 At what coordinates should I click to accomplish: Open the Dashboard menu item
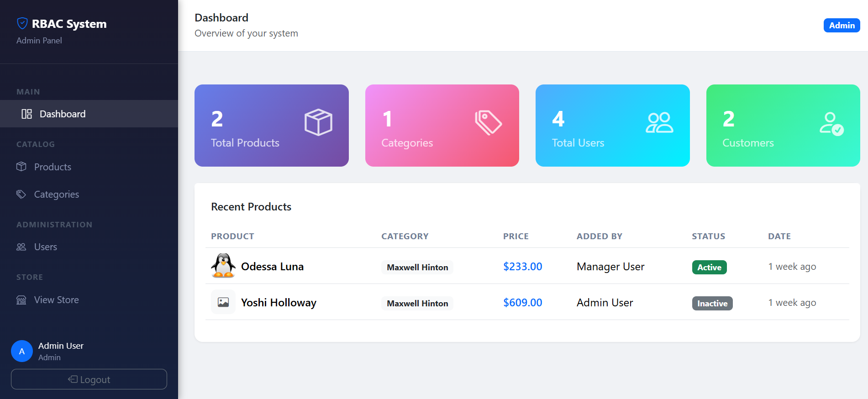click(89, 114)
